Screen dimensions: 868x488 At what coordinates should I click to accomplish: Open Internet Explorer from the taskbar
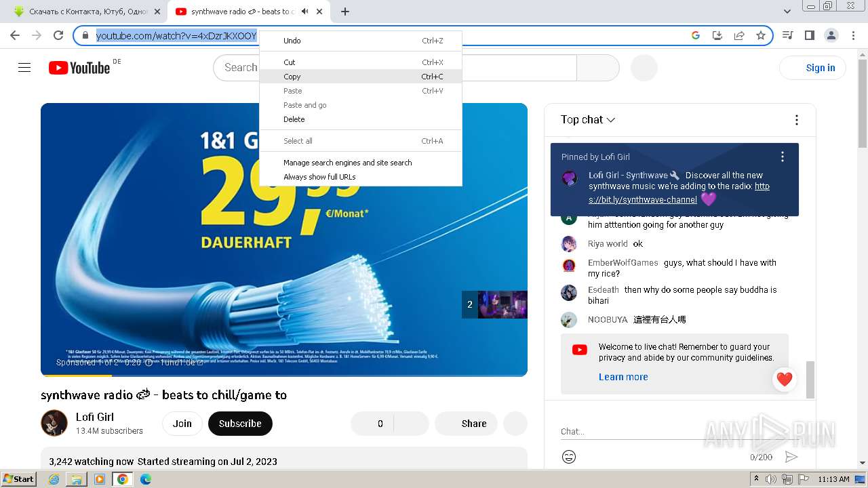54,479
